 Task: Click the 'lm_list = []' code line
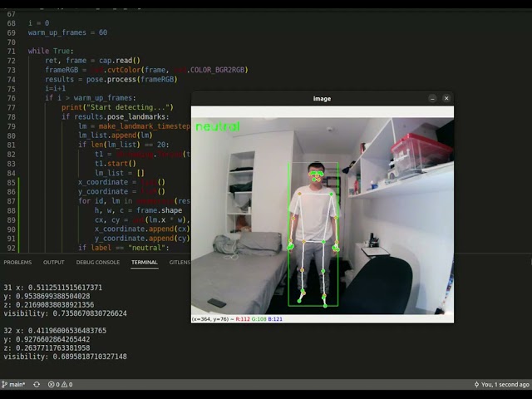120,173
